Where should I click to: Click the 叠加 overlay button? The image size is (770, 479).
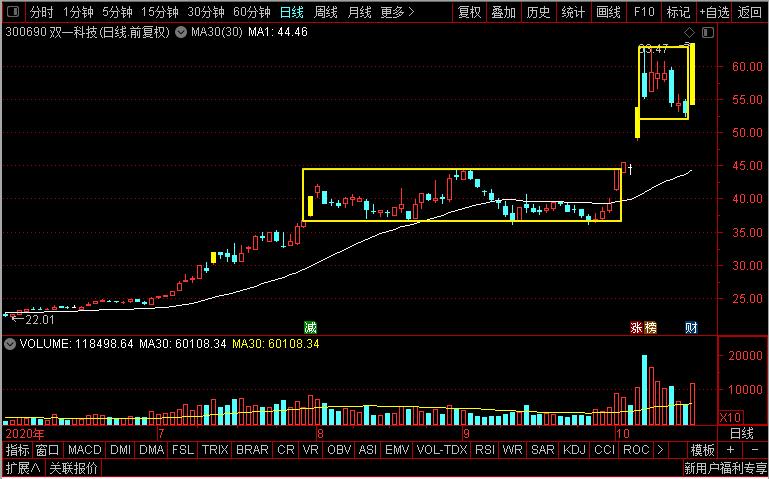click(504, 12)
